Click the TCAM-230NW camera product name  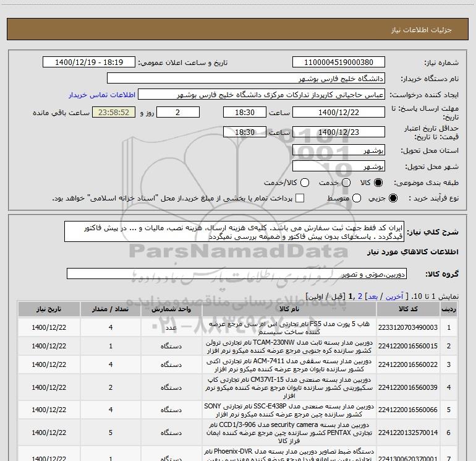(x=289, y=347)
